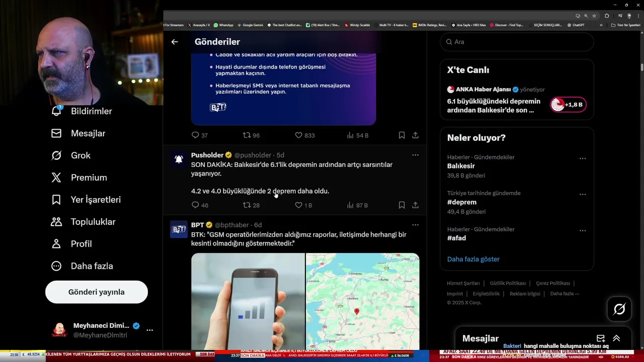Open Tüm Yer İşaretleri folder
Screen dimensions: 644x362
pos(625,25)
